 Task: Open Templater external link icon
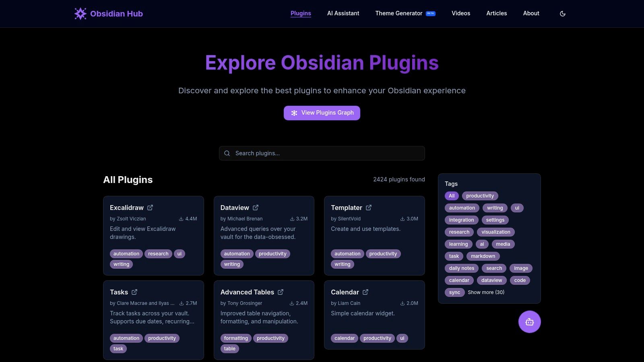(369, 208)
